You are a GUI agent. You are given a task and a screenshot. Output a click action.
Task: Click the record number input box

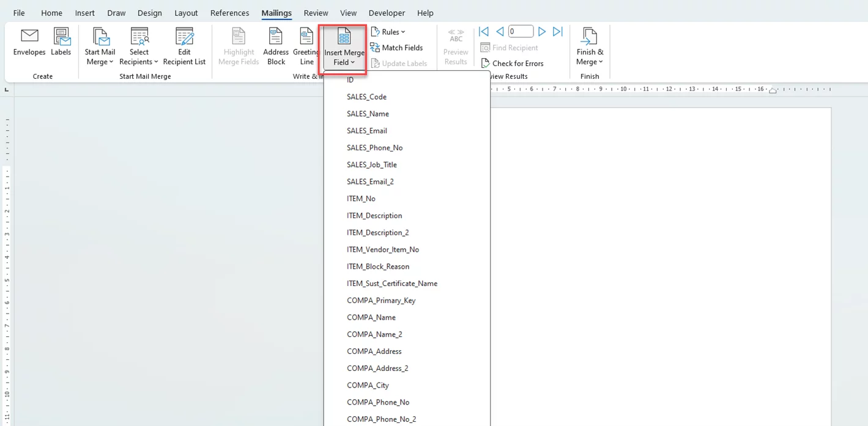[521, 32]
